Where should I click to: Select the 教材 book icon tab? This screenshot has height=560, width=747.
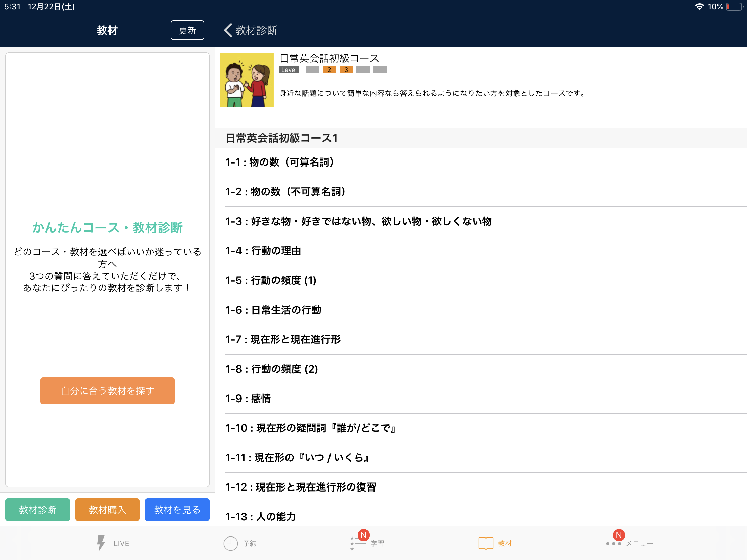coord(486,543)
